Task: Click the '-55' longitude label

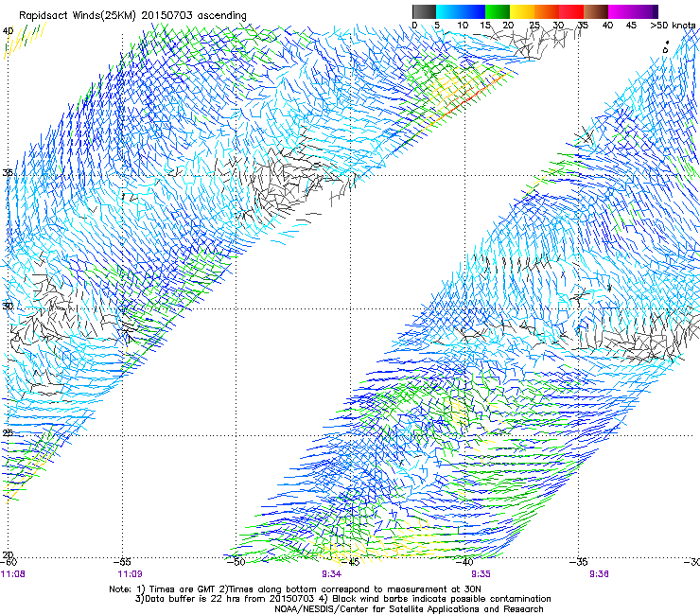Action: coord(124,562)
